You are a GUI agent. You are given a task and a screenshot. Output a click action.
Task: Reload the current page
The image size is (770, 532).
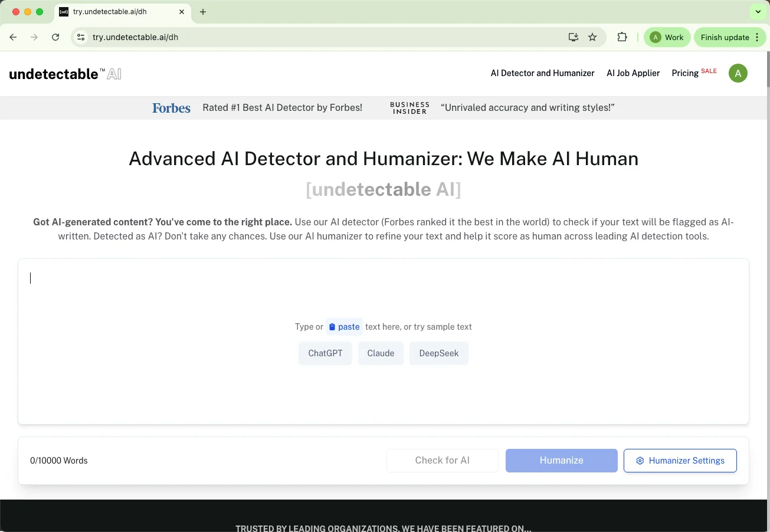click(x=55, y=37)
